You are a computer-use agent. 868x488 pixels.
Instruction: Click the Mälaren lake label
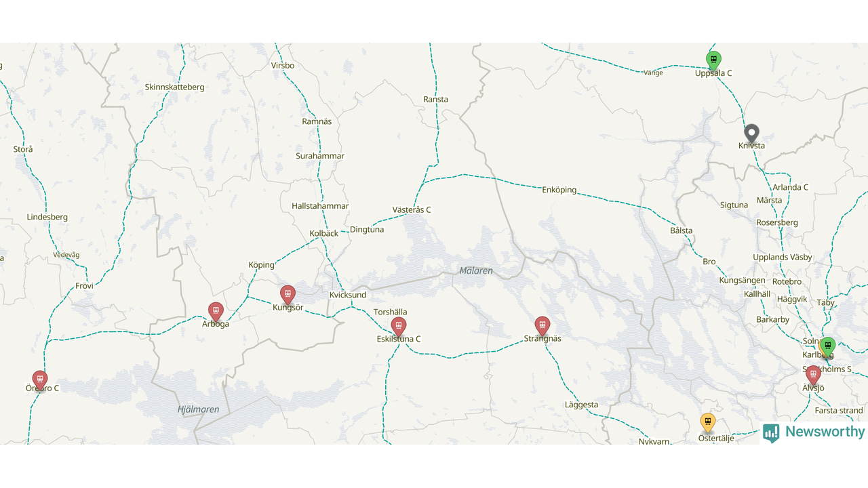click(476, 271)
